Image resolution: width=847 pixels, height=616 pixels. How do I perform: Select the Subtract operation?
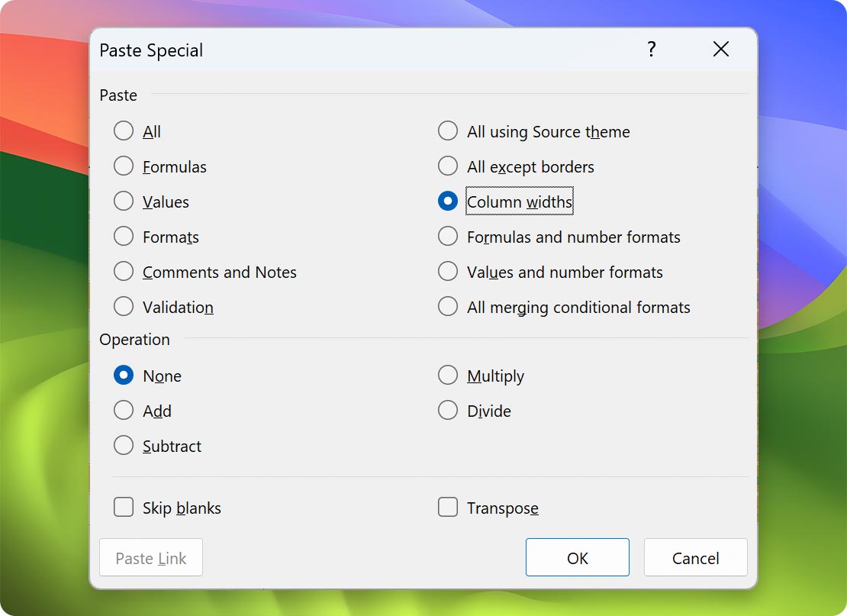pyautogui.click(x=124, y=446)
